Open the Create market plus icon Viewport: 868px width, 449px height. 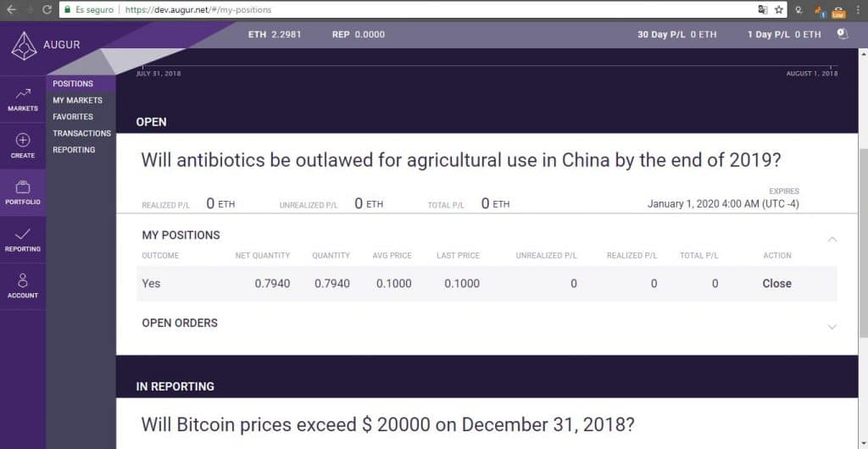coord(23,140)
